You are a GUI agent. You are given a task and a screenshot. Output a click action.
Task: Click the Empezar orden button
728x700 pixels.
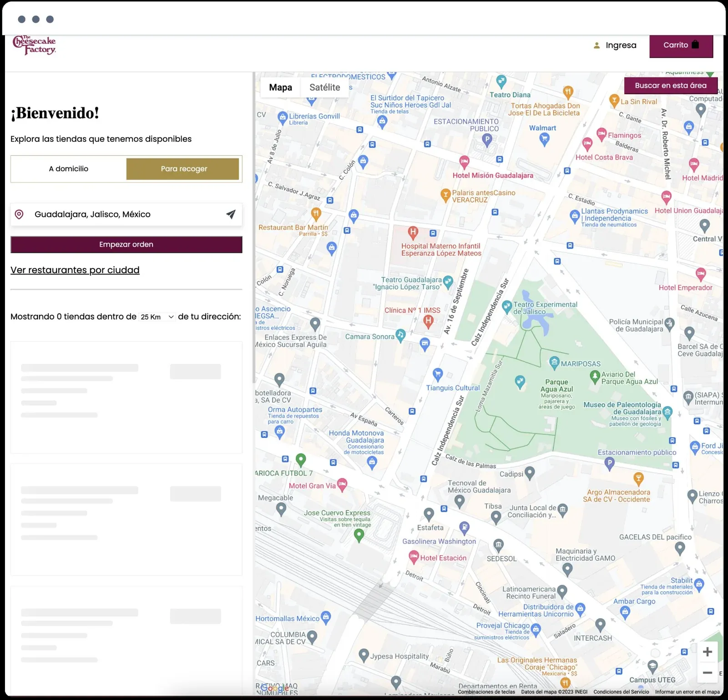tap(126, 245)
